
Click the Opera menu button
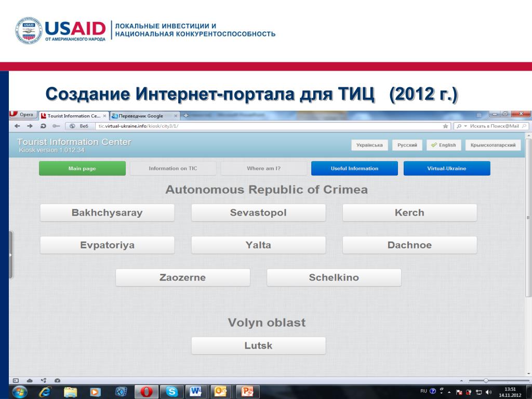tap(22, 115)
